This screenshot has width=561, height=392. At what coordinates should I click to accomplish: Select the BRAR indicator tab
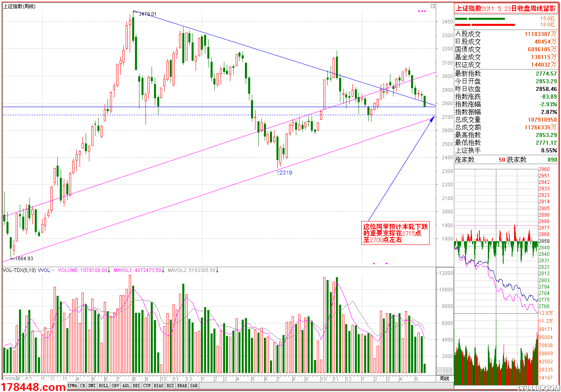182,386
